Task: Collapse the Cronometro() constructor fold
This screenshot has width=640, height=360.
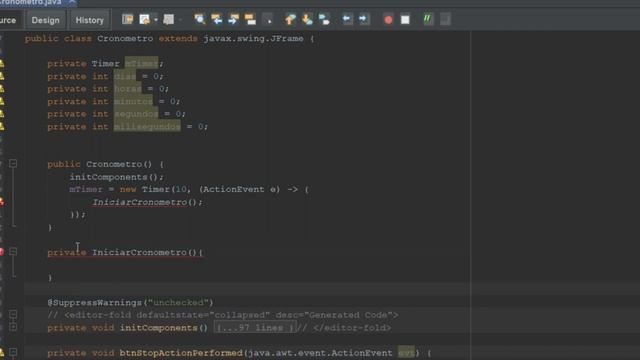Action: (x=13, y=164)
